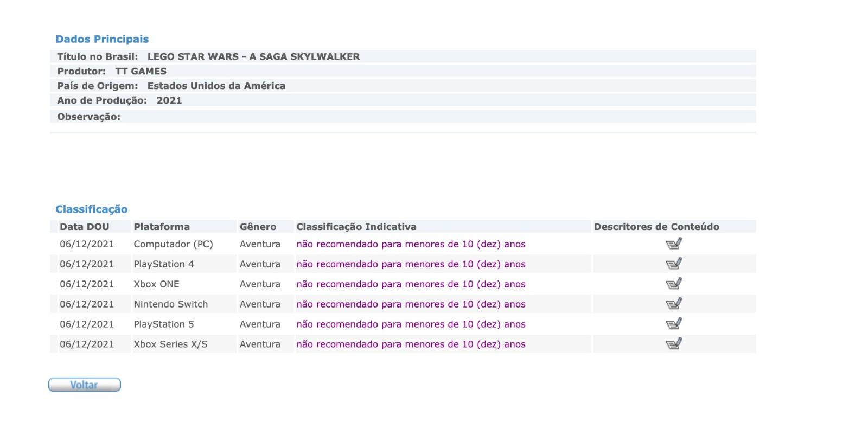This screenshot has width=868, height=441.
Task: Click Estados Unidos da América country value
Action: (x=216, y=86)
